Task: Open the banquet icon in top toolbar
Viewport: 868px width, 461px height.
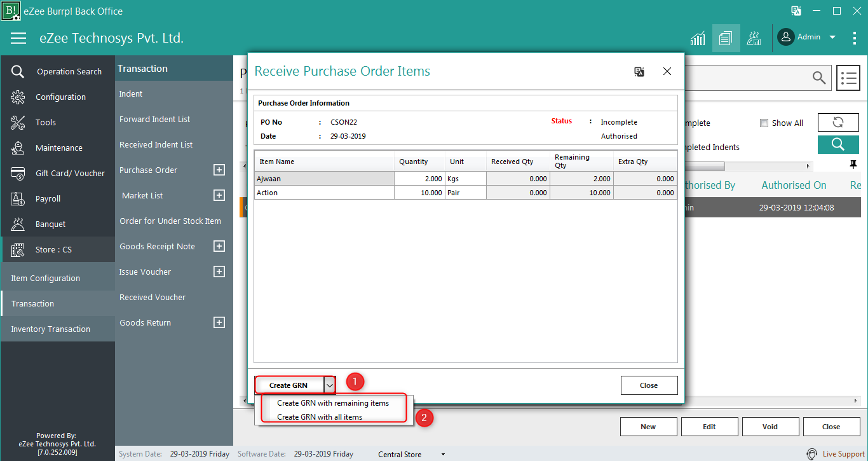Action: point(754,38)
